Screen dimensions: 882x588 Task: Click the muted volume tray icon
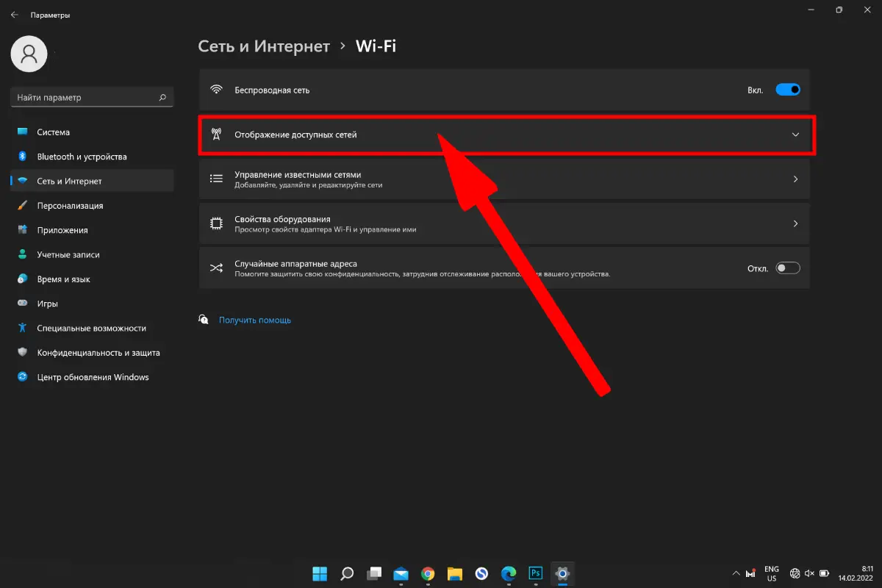(809, 573)
